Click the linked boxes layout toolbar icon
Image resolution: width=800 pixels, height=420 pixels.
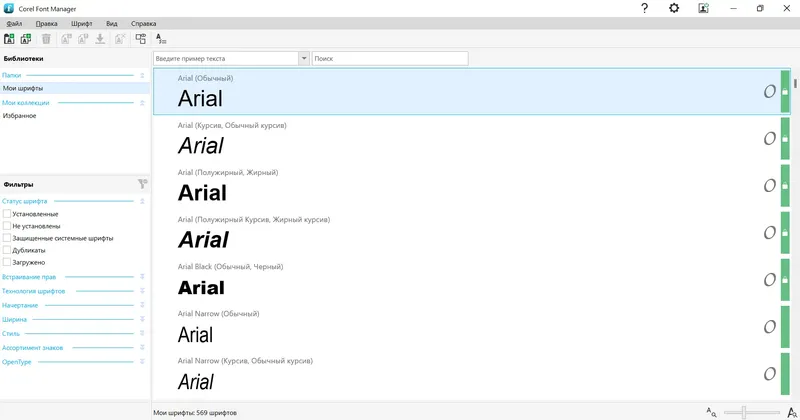coord(140,39)
